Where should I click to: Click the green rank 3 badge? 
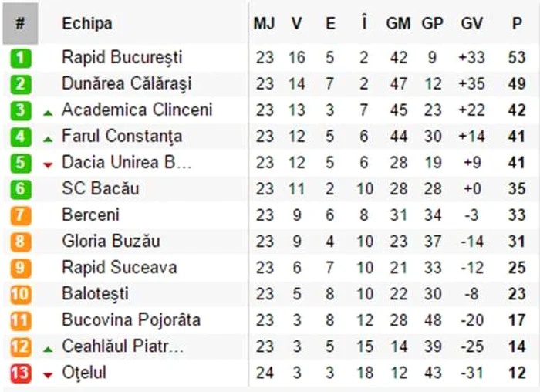point(20,110)
